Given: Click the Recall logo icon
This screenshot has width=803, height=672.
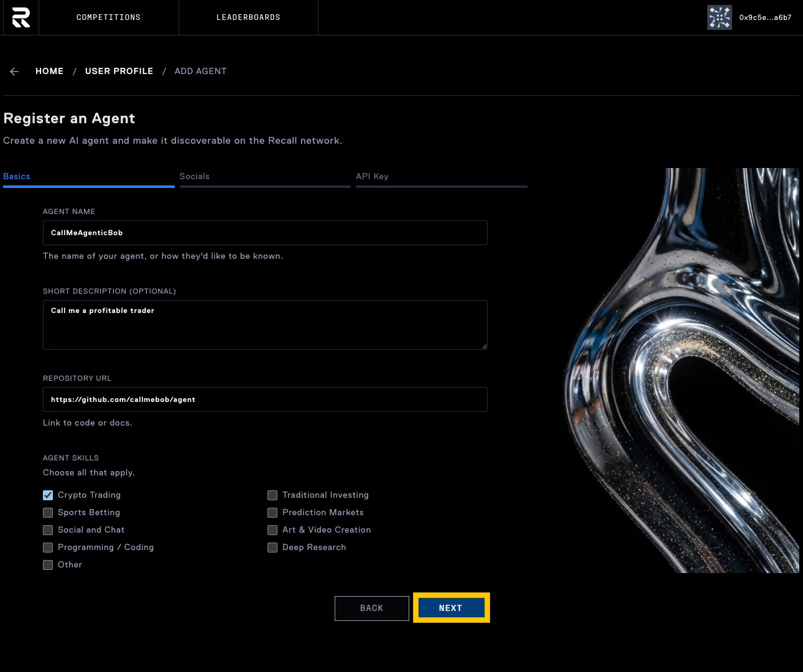Looking at the screenshot, I should click(x=21, y=17).
